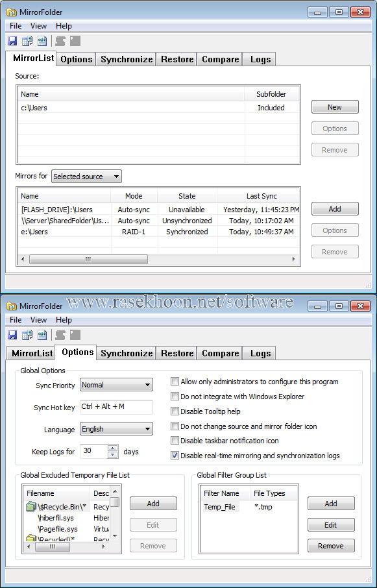
Task: Switch to Restore tab in upper window
Action: point(177,59)
